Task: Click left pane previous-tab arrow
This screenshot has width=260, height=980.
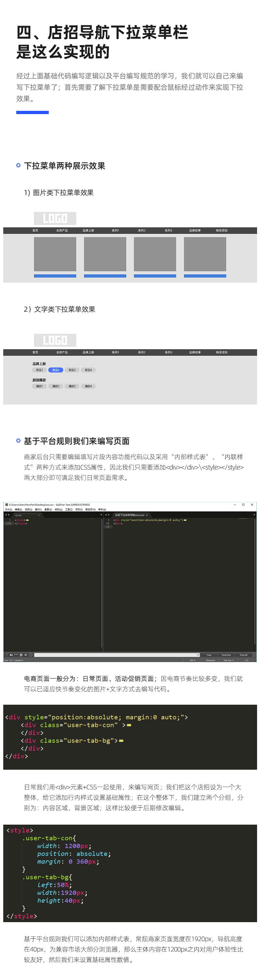Action: 6,515
